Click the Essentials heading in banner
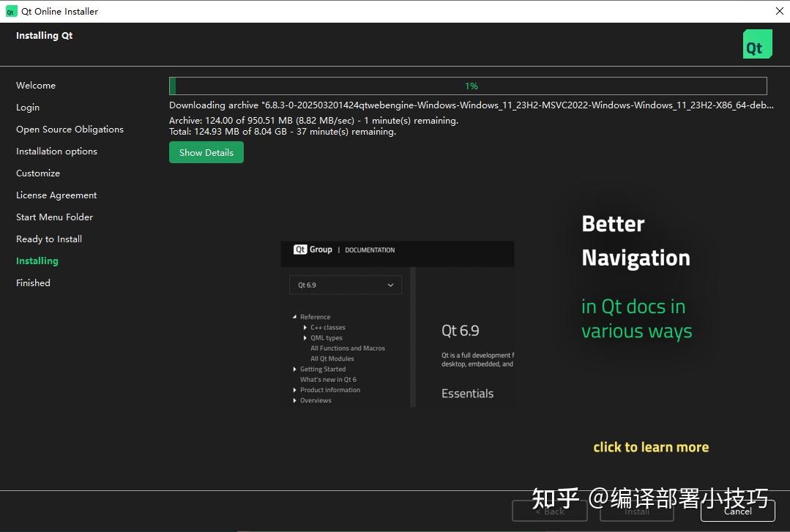This screenshot has width=790, height=532. point(468,394)
